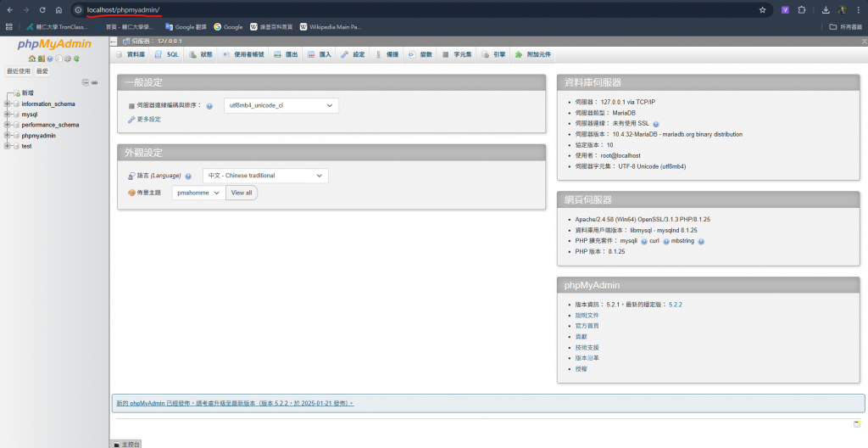Bookmark page with the star icon

click(762, 10)
